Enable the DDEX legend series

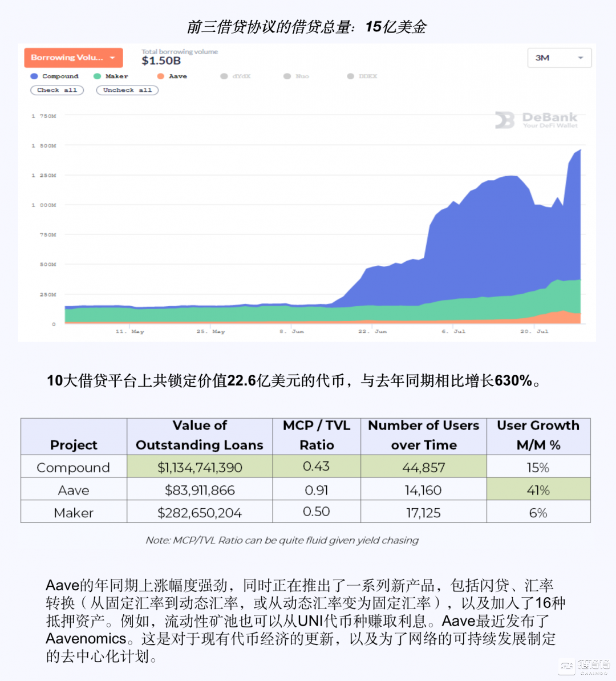pyautogui.click(x=362, y=76)
